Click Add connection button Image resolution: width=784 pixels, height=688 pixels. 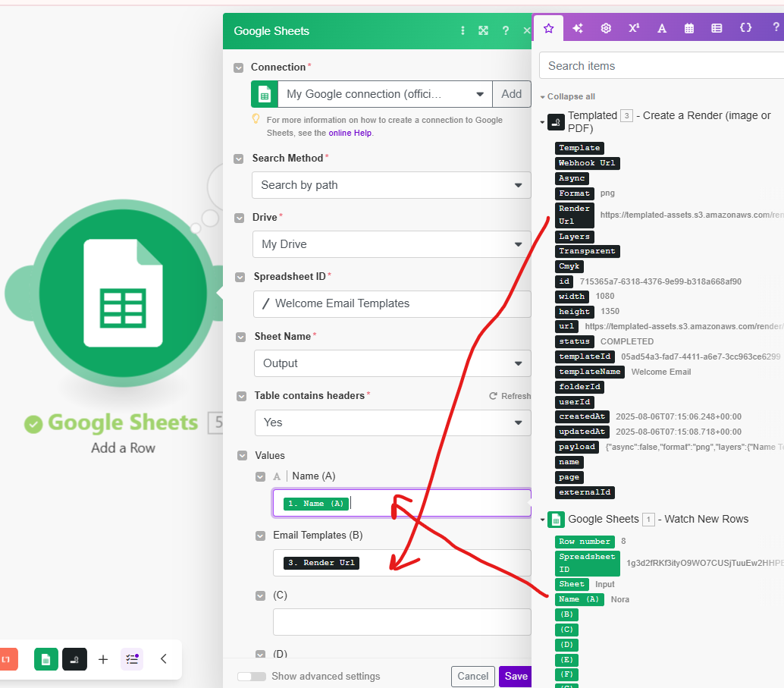pos(512,94)
